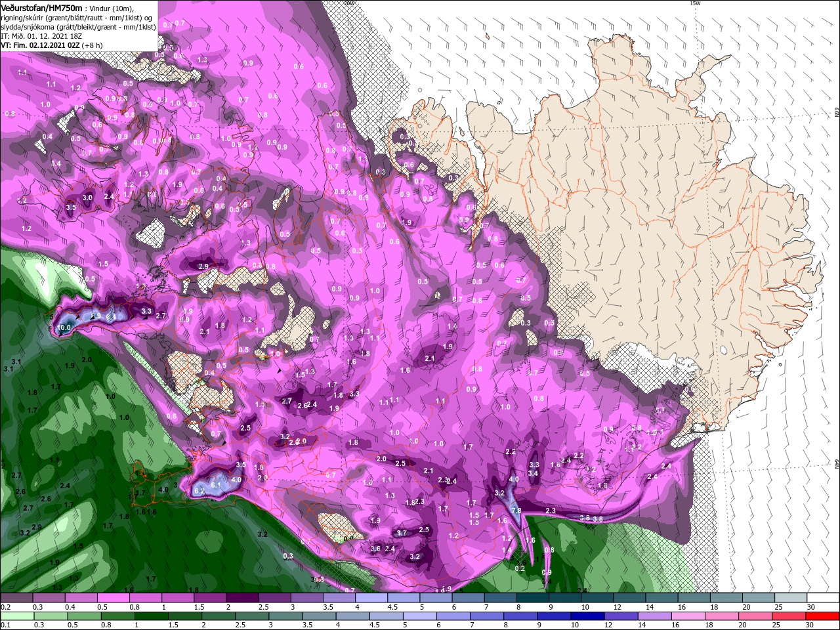This screenshot has height=630, width=840.
Task: Click the '66N' latitude label on map edge
Action: (836, 113)
